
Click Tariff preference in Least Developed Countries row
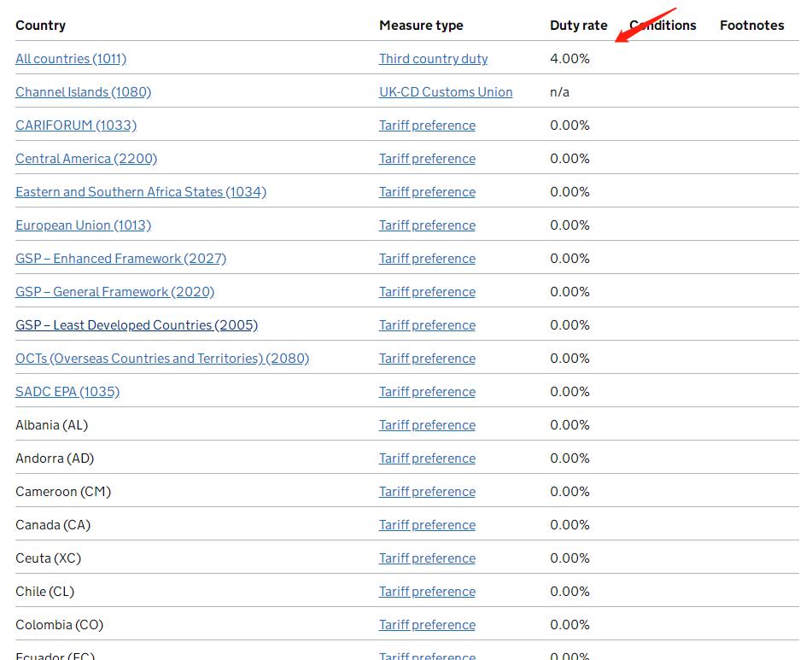(x=427, y=325)
